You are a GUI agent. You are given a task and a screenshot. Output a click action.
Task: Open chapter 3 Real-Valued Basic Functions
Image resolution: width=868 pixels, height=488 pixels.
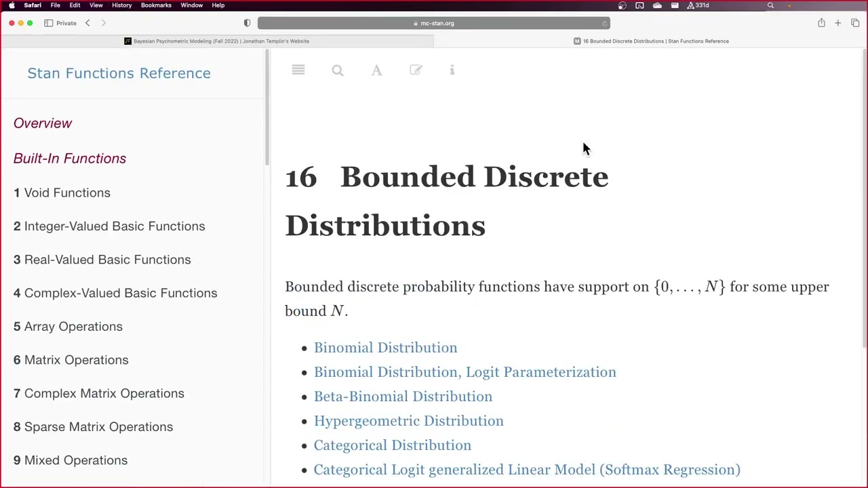coord(102,260)
